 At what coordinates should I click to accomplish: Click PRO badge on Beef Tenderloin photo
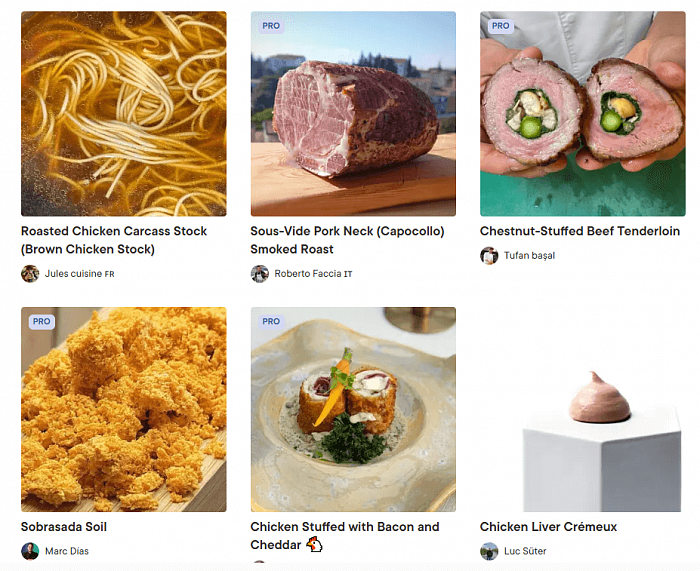click(x=500, y=26)
